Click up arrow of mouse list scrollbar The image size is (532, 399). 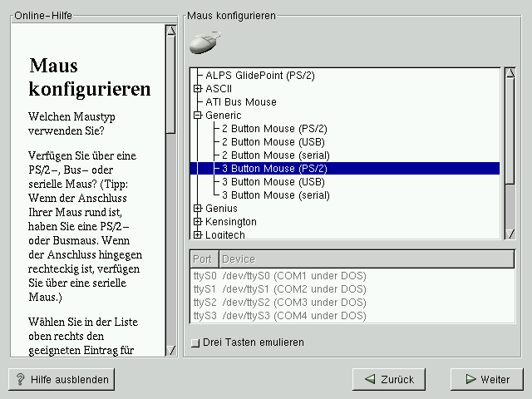coord(510,74)
